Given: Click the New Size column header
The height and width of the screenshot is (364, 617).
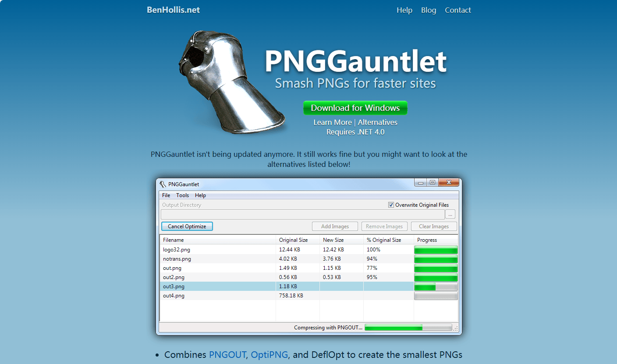Looking at the screenshot, I should coord(342,240).
